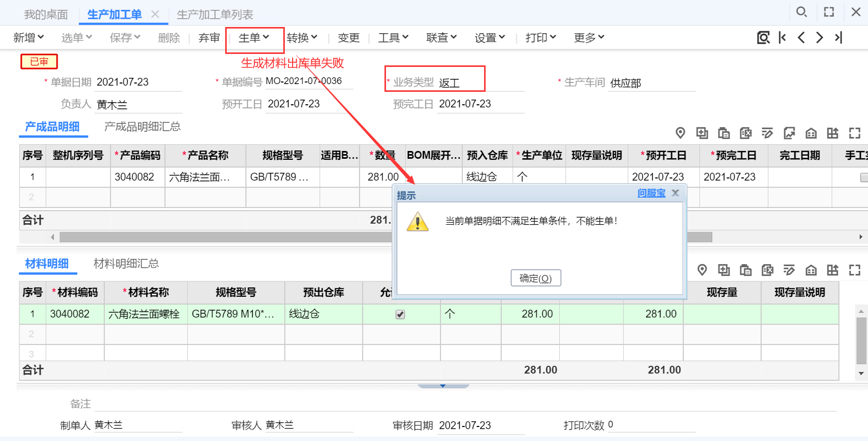
Task: Click the horizontal scrollbar thumb under 产成品明细 grid
Action: click(385, 237)
